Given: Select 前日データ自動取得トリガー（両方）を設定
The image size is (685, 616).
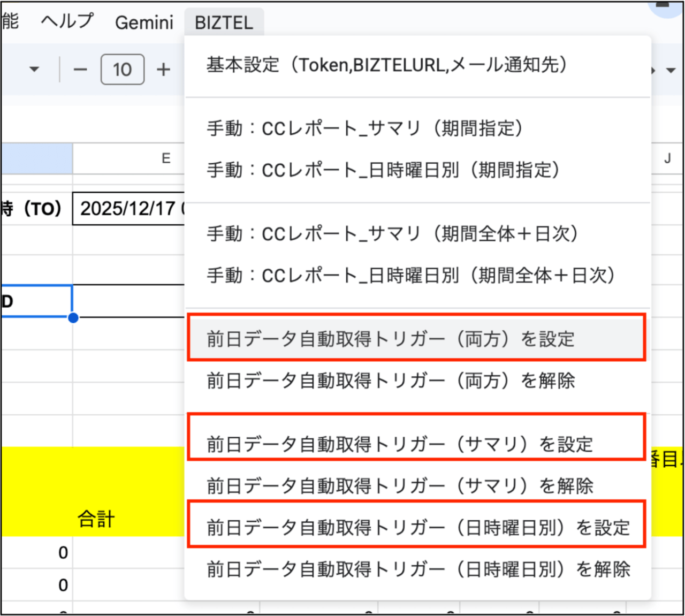Looking at the screenshot, I should click(391, 339).
